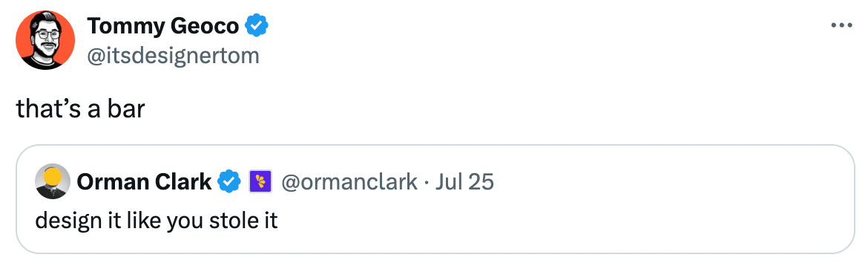
Task: Visit the Orman Clark display name link
Action: pyautogui.click(x=145, y=181)
